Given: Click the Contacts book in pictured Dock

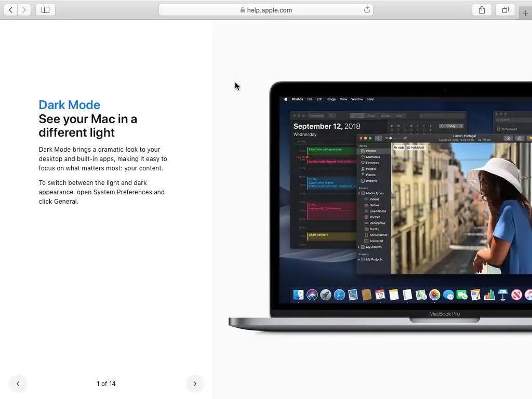Looking at the screenshot, I should tap(366, 295).
